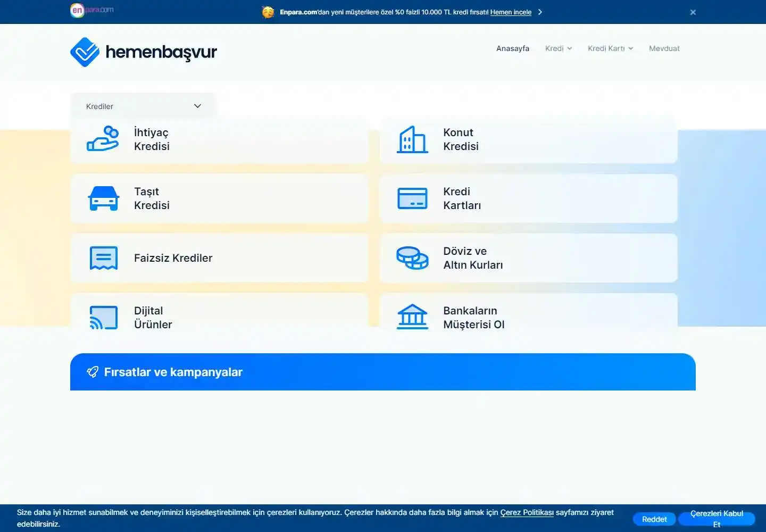
Task: Click the emoji icon in promo banner
Action: point(268,12)
